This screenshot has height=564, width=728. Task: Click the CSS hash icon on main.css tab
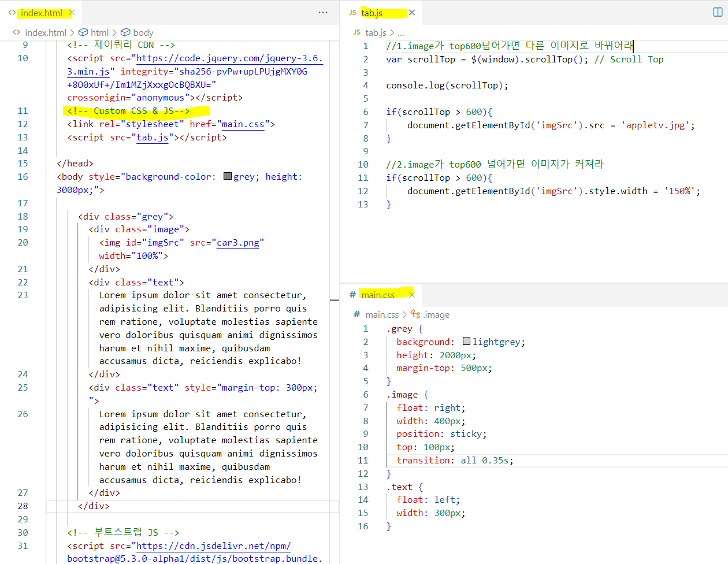(x=352, y=295)
